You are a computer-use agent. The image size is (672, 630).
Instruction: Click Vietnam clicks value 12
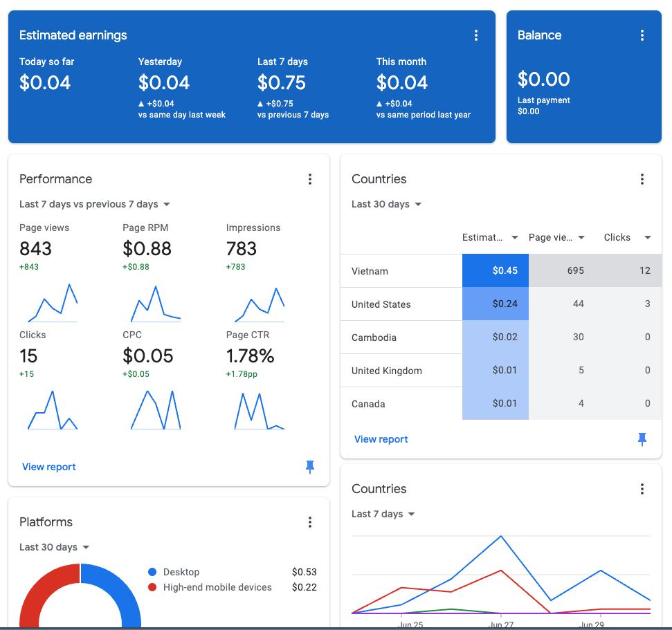tap(644, 270)
